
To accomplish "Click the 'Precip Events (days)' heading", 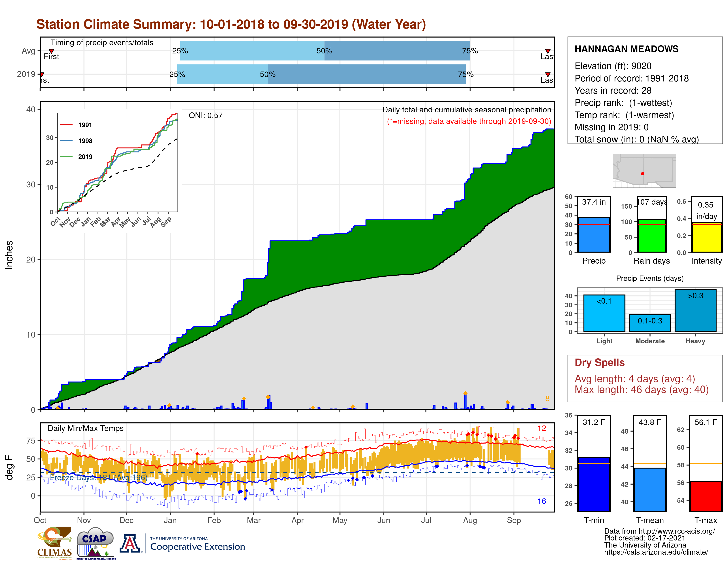I will pos(650,278).
